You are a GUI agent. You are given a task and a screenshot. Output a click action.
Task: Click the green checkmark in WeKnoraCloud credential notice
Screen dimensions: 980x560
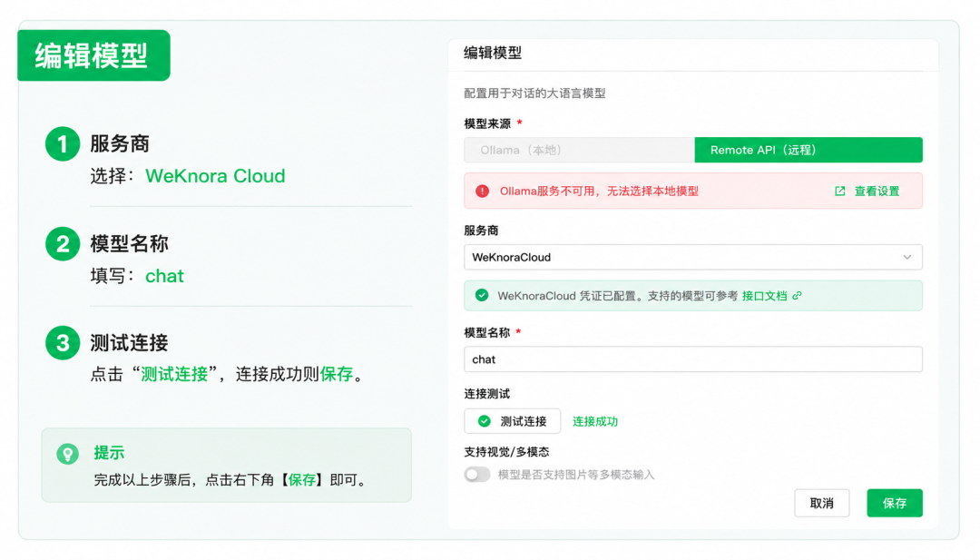[x=481, y=295]
